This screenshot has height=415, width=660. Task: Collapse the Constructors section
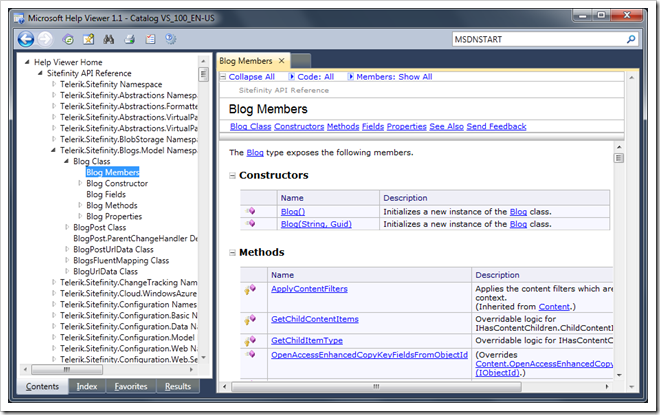(x=233, y=176)
